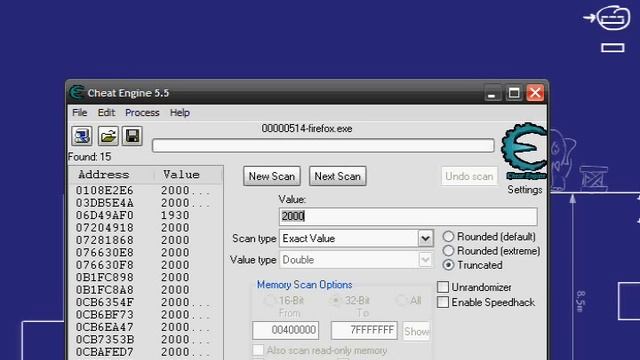Screen dimensions: 640x360
Task: Select address row 0CB7353B
Action: coord(146,340)
